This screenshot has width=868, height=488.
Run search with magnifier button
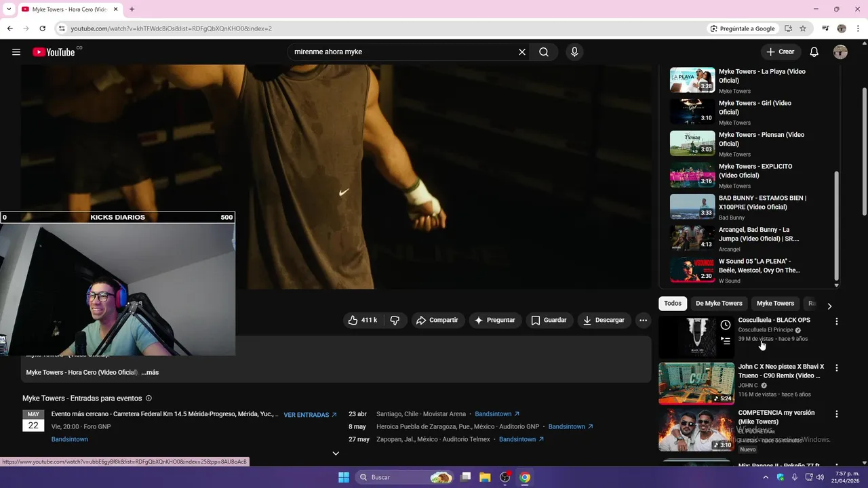544,52
